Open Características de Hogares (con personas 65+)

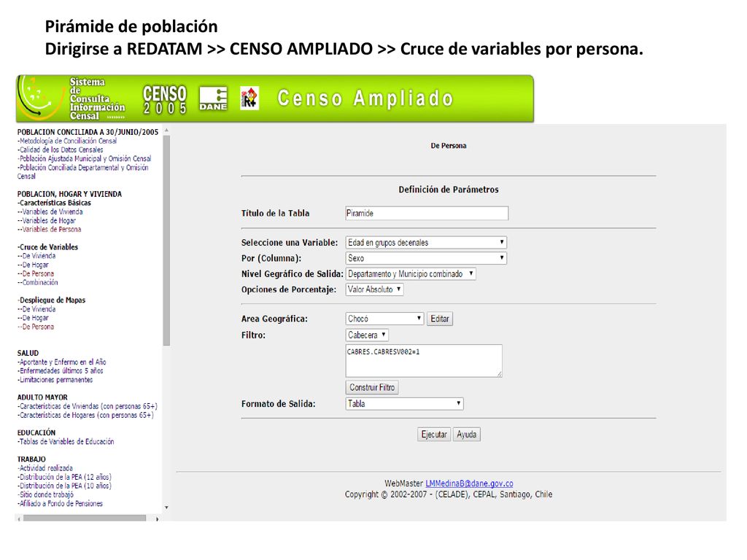(86, 415)
